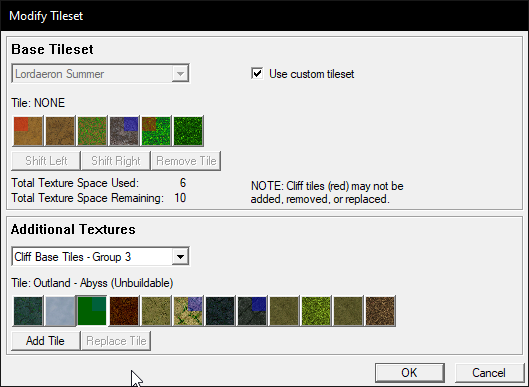Select the dark green grass base tile
The height and width of the screenshot is (387, 529).
coord(188,131)
